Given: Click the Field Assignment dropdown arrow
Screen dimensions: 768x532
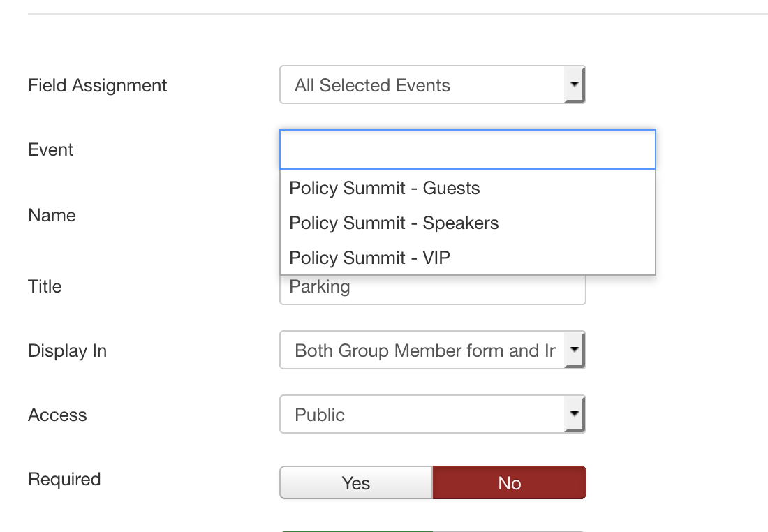Looking at the screenshot, I should click(x=574, y=85).
